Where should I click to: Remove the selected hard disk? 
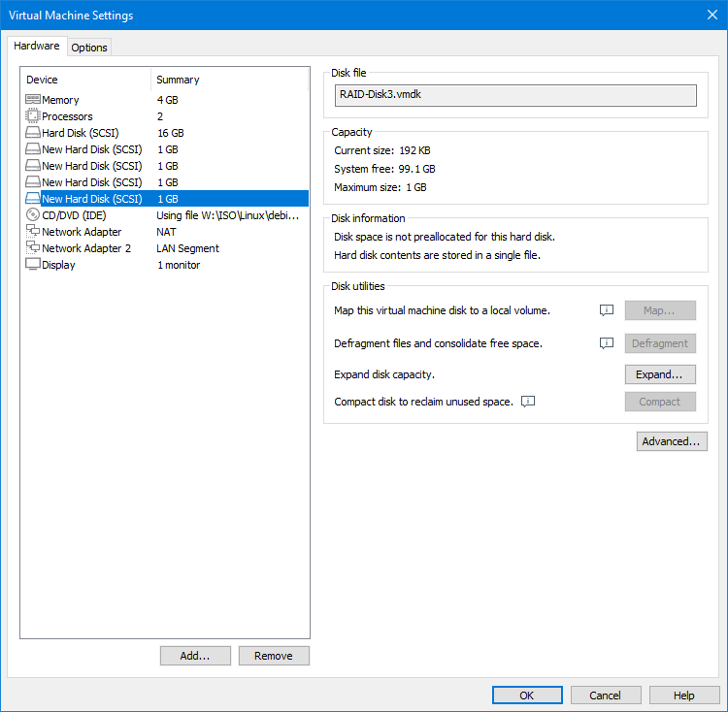(x=274, y=656)
